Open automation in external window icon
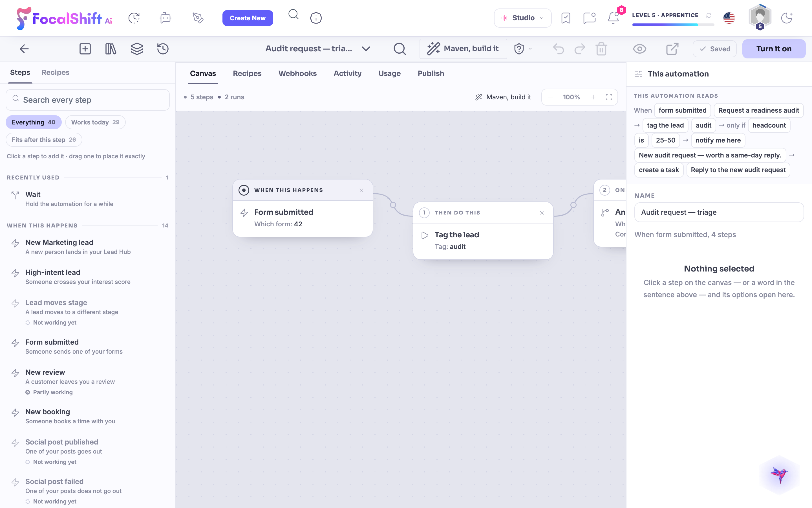The height and width of the screenshot is (508, 812). click(x=672, y=49)
